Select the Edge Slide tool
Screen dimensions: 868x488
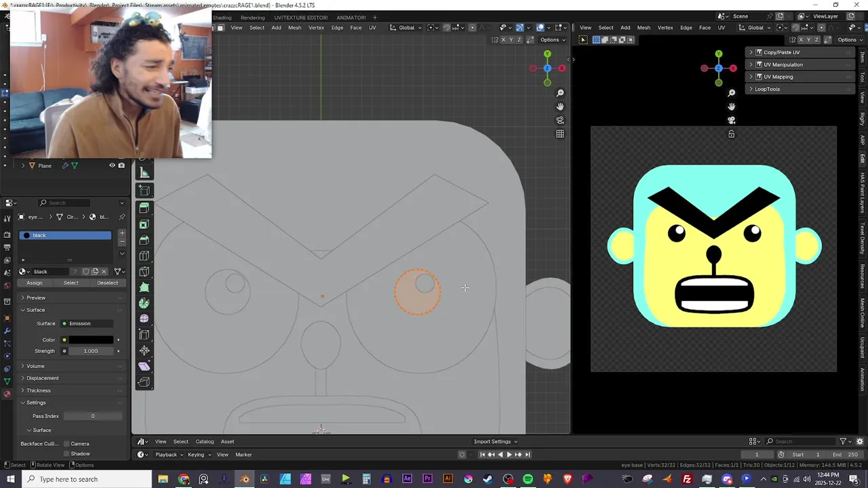(144, 335)
